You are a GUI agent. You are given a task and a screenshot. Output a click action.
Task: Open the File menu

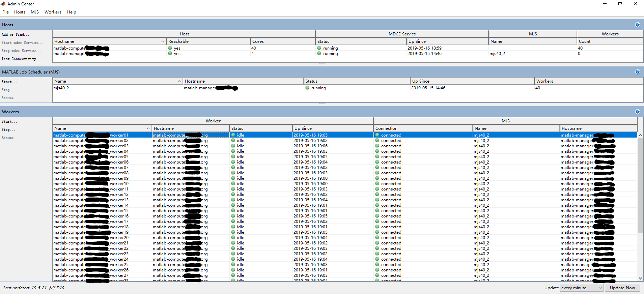[6, 12]
